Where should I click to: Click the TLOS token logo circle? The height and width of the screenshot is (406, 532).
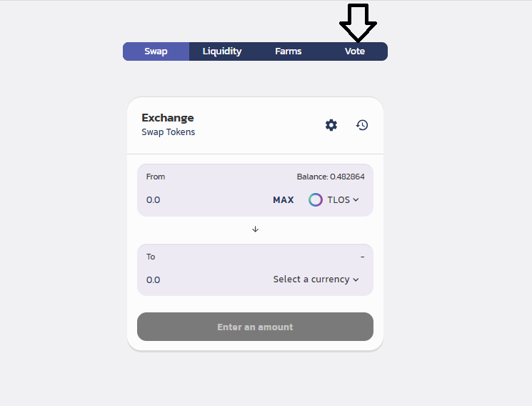316,200
